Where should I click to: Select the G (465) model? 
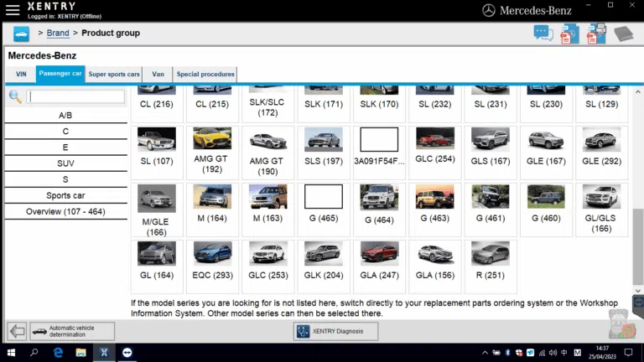point(324,209)
